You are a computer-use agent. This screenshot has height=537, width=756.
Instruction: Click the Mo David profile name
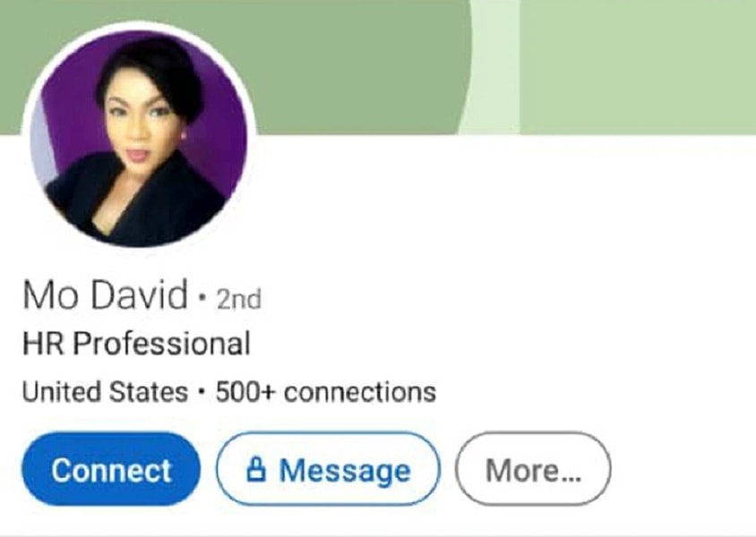(105, 294)
